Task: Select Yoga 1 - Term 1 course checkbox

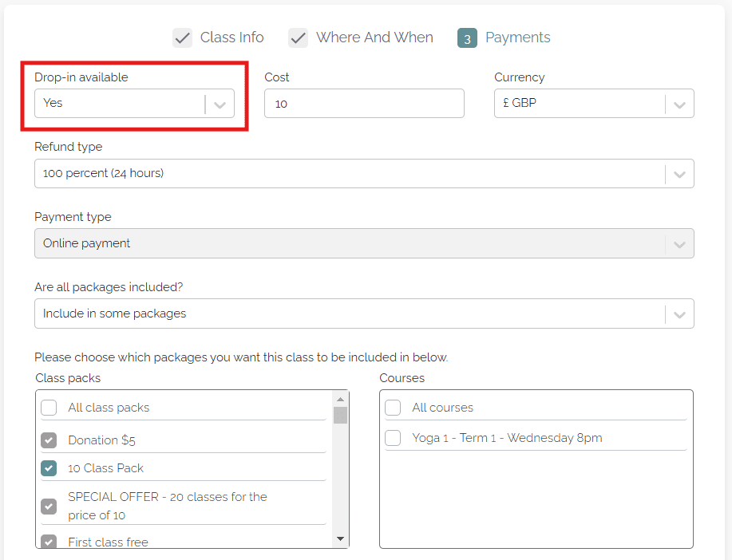Action: click(393, 438)
